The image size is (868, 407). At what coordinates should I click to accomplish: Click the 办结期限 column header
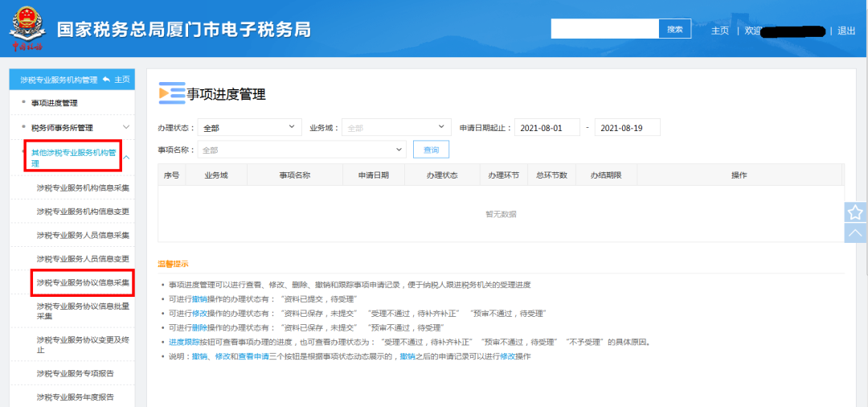point(606,175)
